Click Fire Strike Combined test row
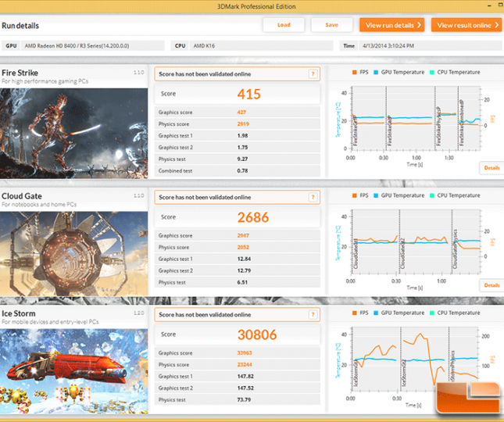Screen dimensions: 504x422 tap(238, 170)
